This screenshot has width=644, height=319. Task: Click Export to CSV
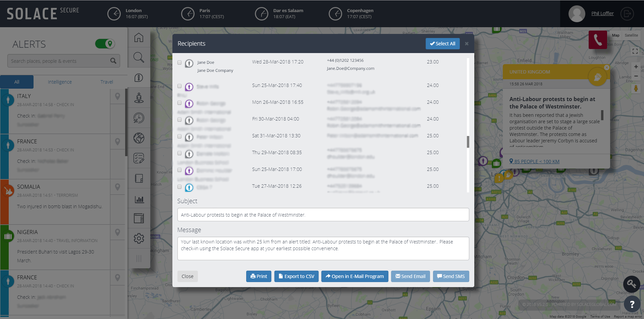(x=297, y=276)
